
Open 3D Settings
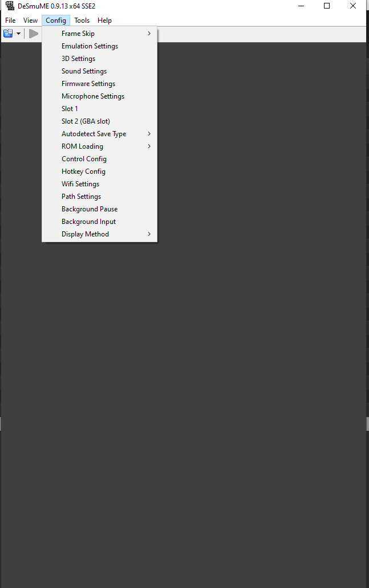(x=99, y=59)
